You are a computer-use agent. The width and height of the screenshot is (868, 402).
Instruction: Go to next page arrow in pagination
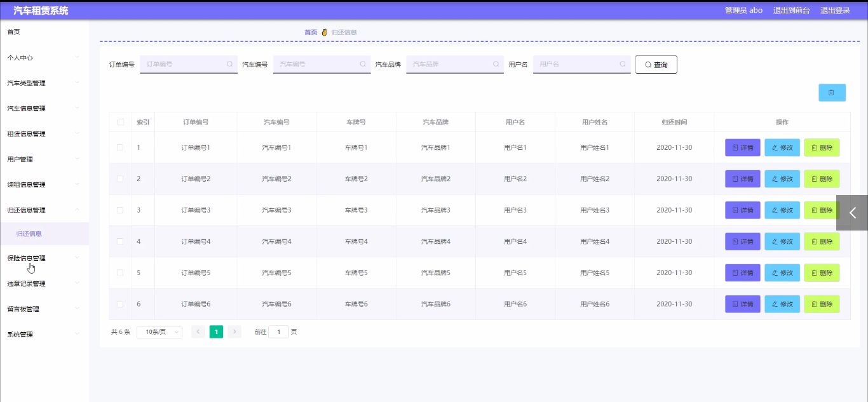(x=234, y=332)
